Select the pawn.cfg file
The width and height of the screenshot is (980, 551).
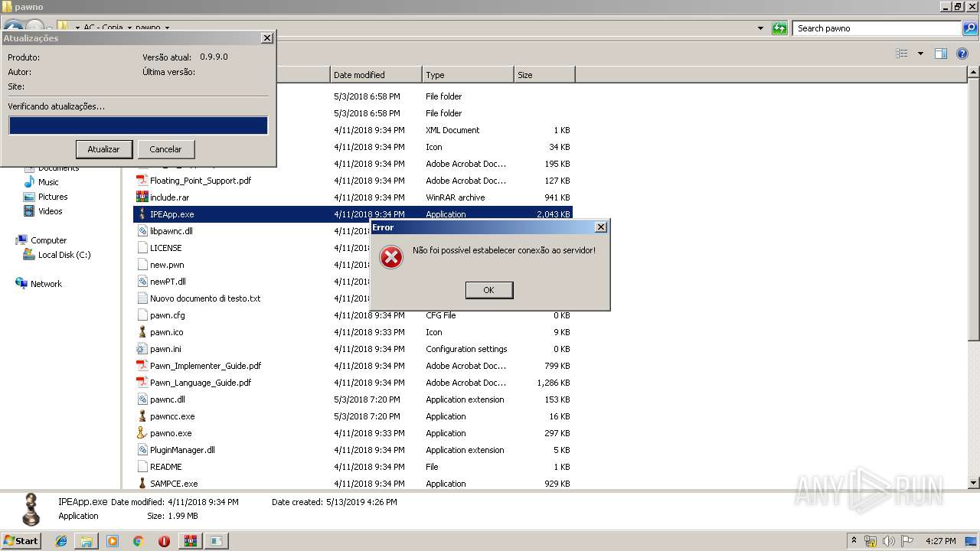tap(167, 315)
